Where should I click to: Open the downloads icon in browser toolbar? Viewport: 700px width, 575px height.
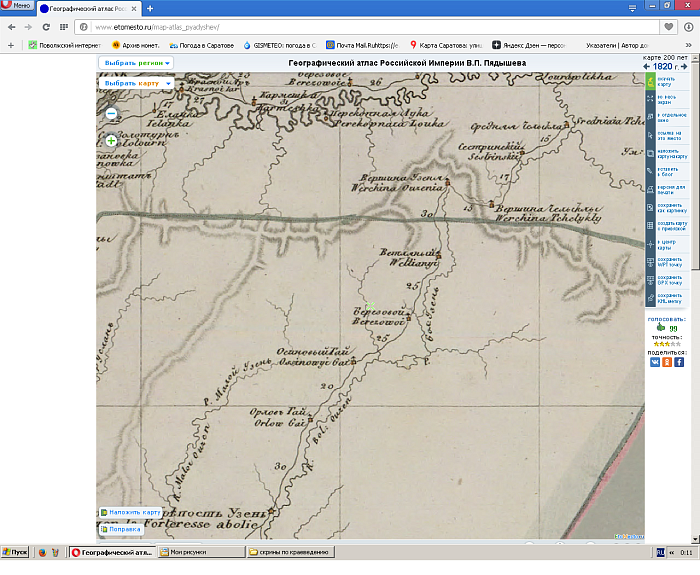coord(688,27)
